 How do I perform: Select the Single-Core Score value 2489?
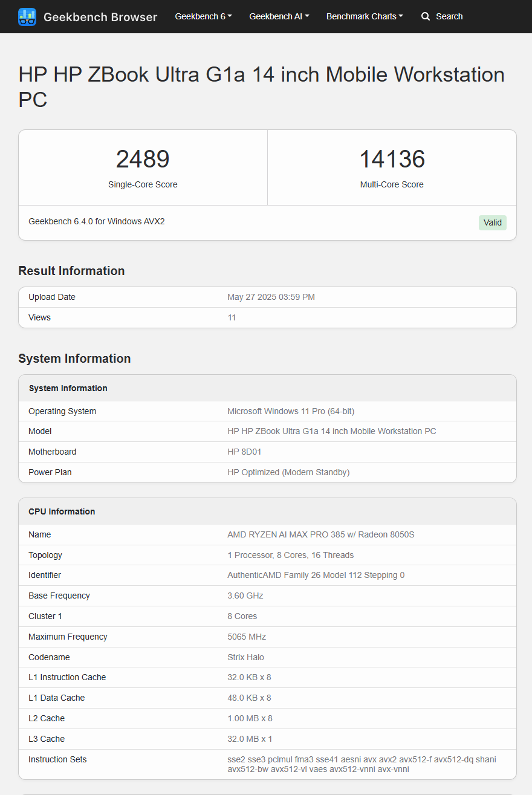(143, 159)
